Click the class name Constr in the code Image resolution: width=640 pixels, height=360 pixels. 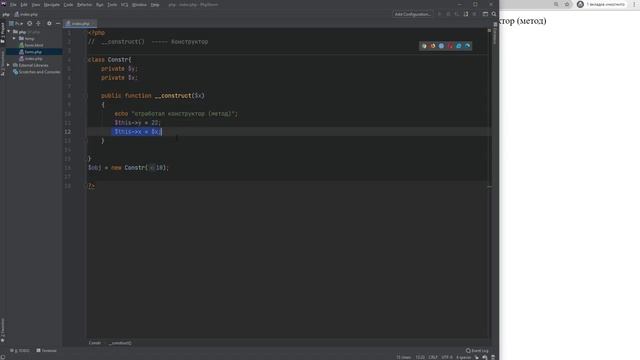[119, 60]
